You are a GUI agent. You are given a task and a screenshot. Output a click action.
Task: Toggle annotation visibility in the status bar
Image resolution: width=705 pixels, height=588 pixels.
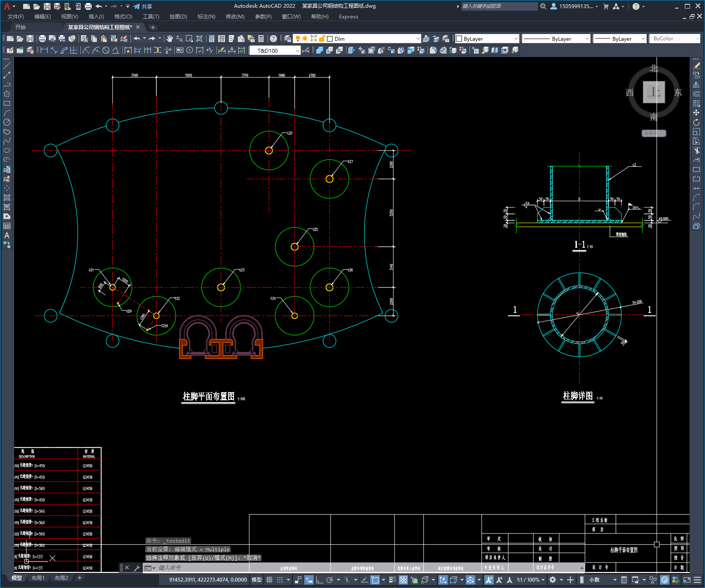[x=489, y=580]
